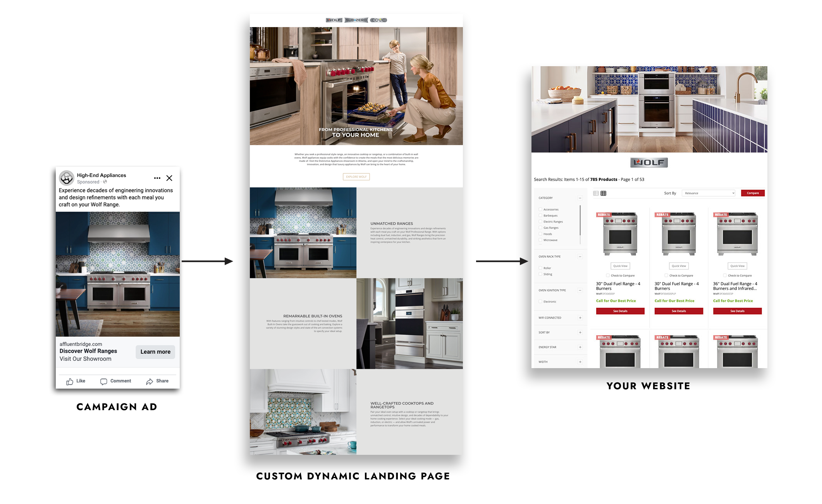
Task: Open the ad's Comment action
Action: tap(115, 381)
